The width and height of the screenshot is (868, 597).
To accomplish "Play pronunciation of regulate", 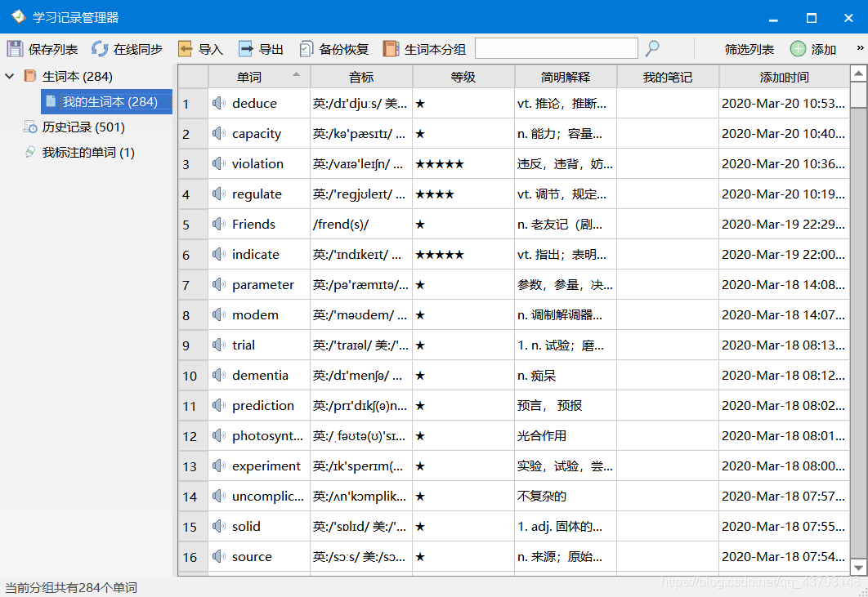I will pyautogui.click(x=219, y=194).
